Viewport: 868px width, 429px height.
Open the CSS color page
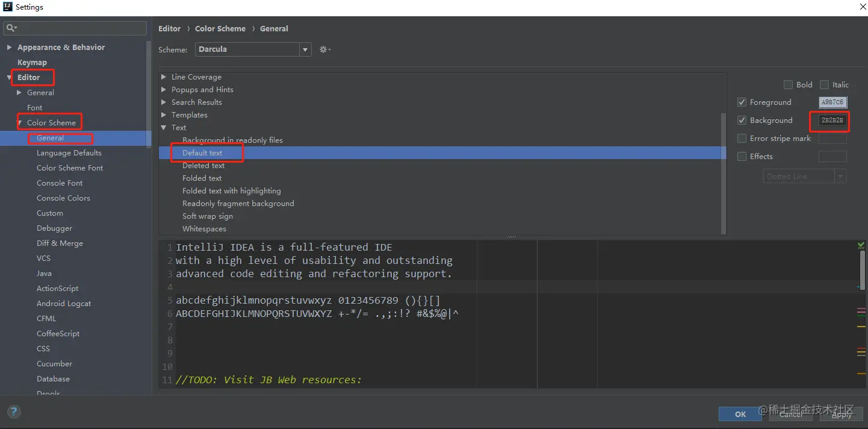click(43, 349)
